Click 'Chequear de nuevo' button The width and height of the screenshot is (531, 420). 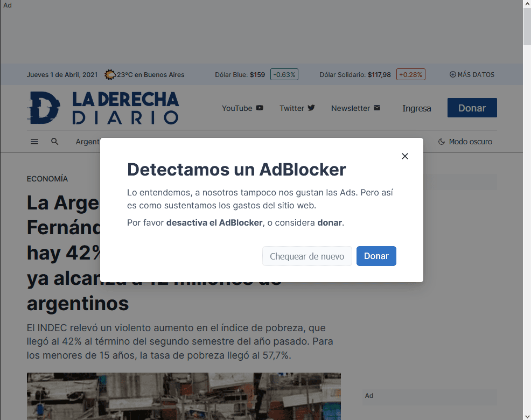click(x=307, y=256)
